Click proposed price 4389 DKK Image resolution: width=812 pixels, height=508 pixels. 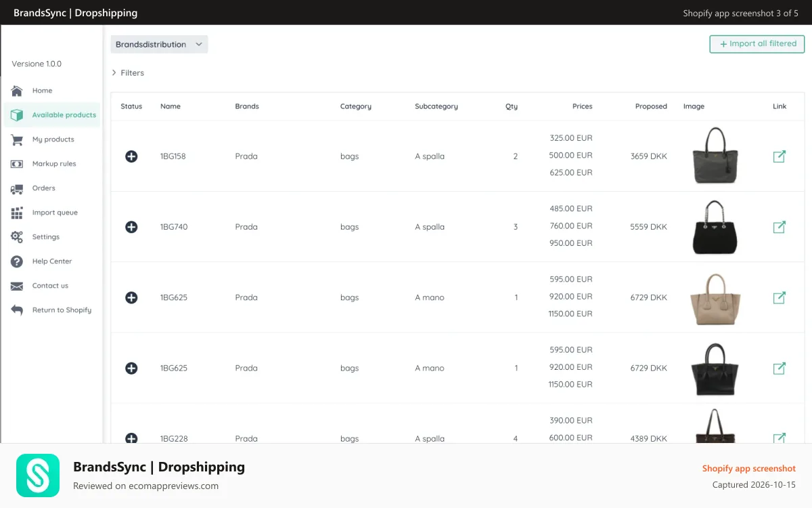[648, 439]
